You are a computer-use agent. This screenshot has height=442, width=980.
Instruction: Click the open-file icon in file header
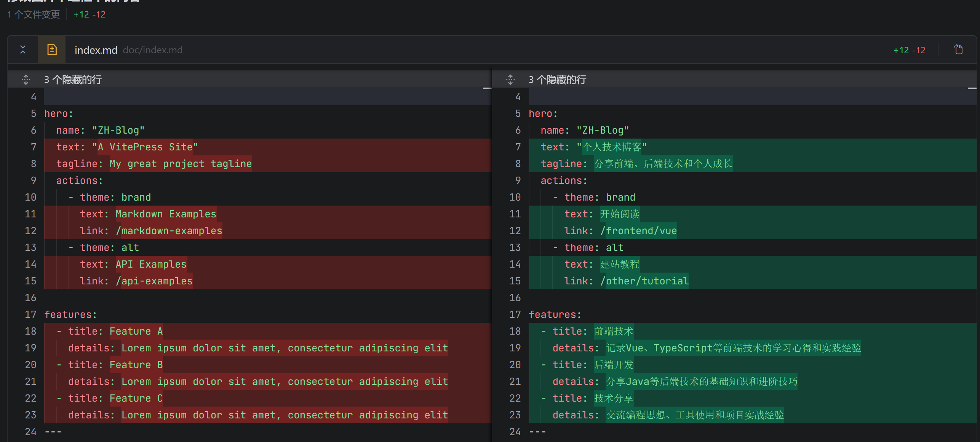point(958,49)
